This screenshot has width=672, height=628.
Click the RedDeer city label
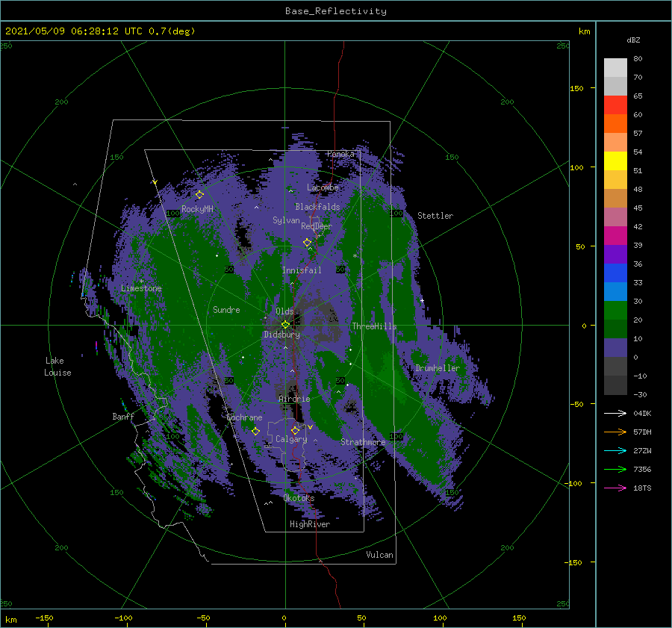tap(317, 226)
